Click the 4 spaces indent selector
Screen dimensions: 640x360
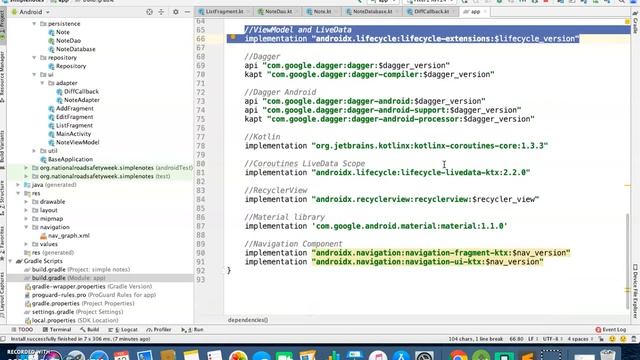click(x=580, y=339)
